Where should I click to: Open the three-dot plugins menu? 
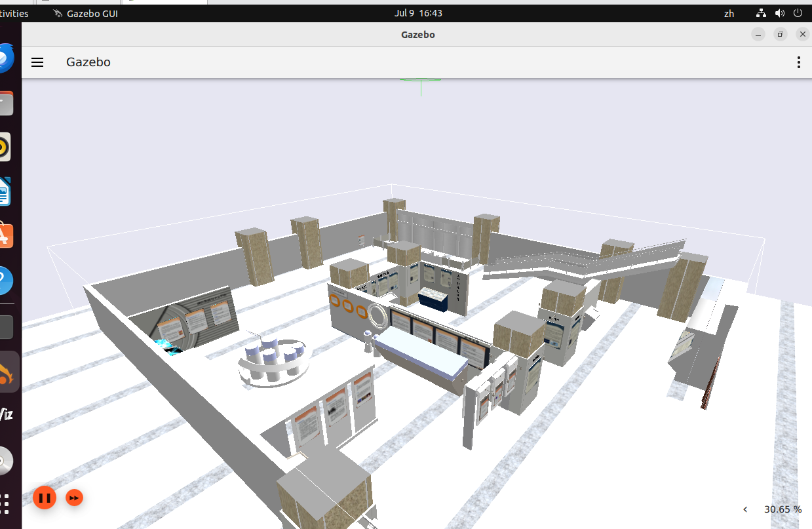[798, 62]
